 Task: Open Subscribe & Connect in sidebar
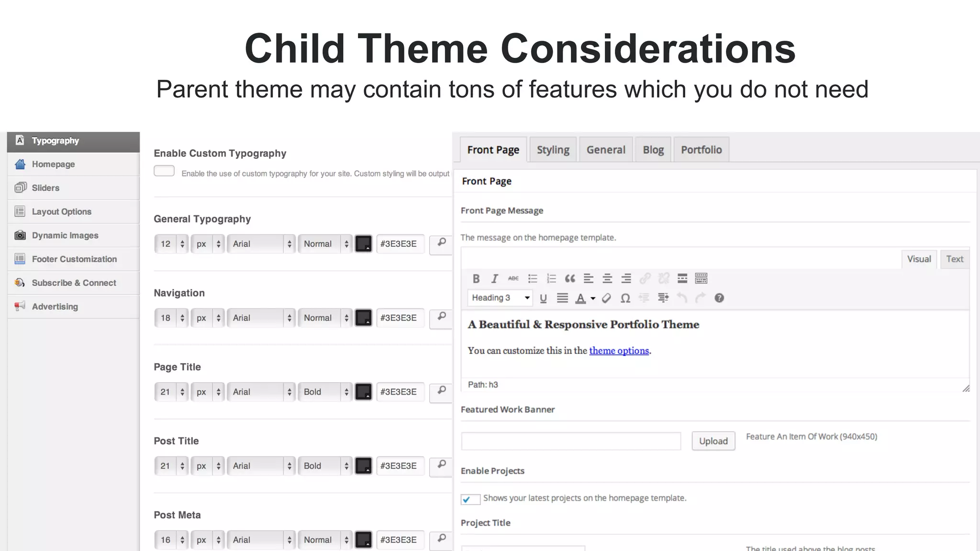[x=74, y=283]
